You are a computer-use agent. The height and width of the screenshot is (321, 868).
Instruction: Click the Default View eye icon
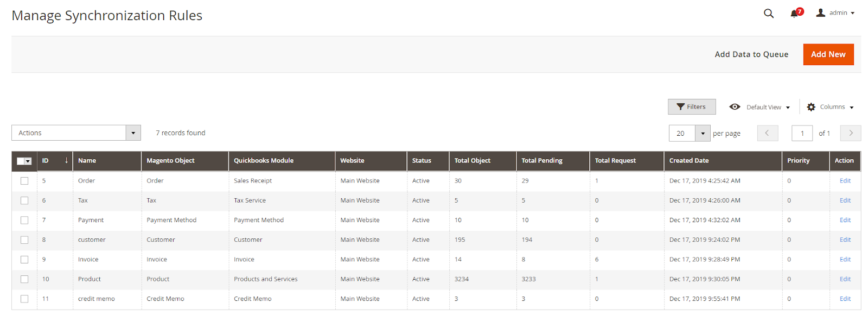[x=735, y=107]
